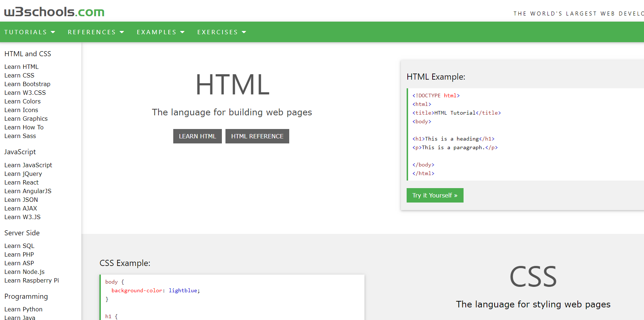Open Learn Node.js sidebar link
The image size is (644, 320).
(x=24, y=272)
